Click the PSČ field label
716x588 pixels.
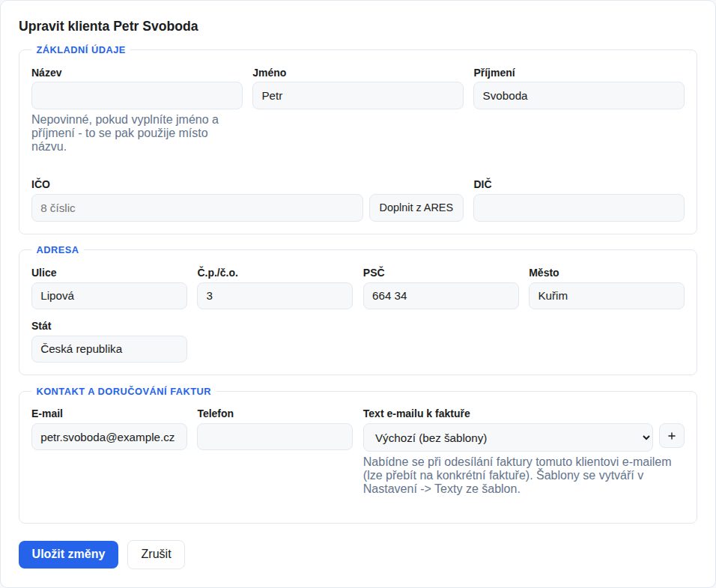tap(374, 273)
